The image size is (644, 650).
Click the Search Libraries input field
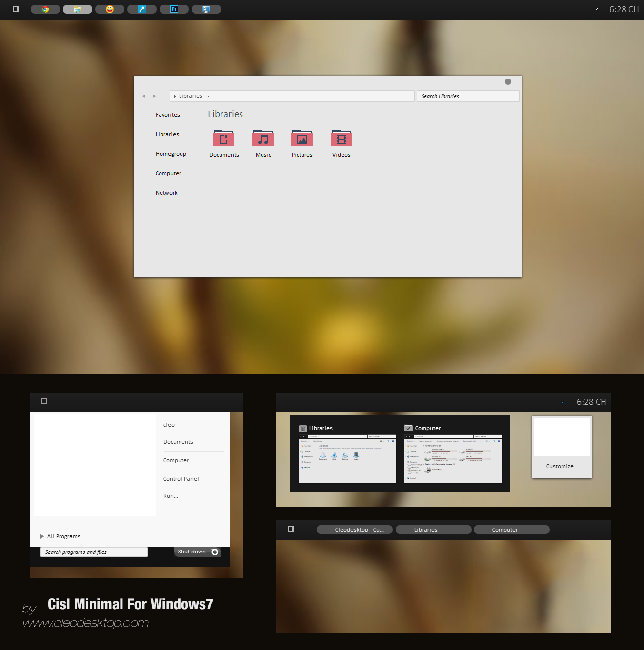point(467,96)
